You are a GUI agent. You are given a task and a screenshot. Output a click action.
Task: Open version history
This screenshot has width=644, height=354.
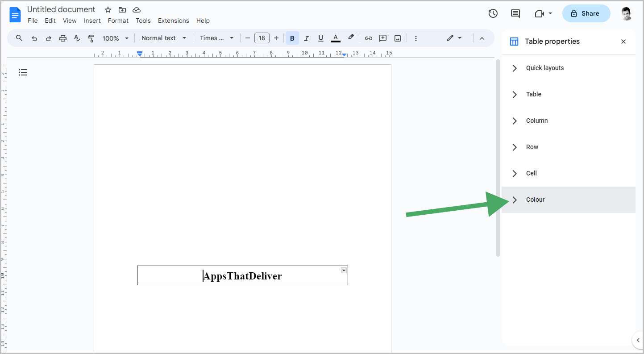[x=493, y=13]
